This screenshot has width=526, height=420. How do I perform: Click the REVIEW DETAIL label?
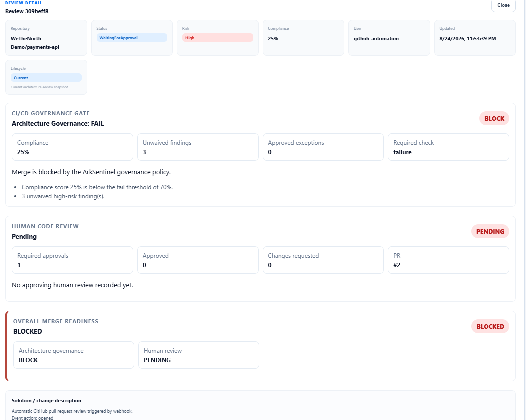point(24,3)
